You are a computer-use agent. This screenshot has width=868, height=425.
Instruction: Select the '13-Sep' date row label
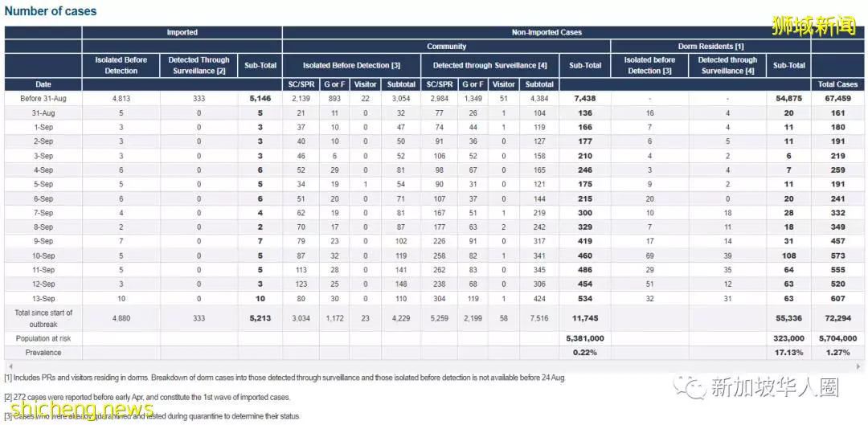[43, 298]
